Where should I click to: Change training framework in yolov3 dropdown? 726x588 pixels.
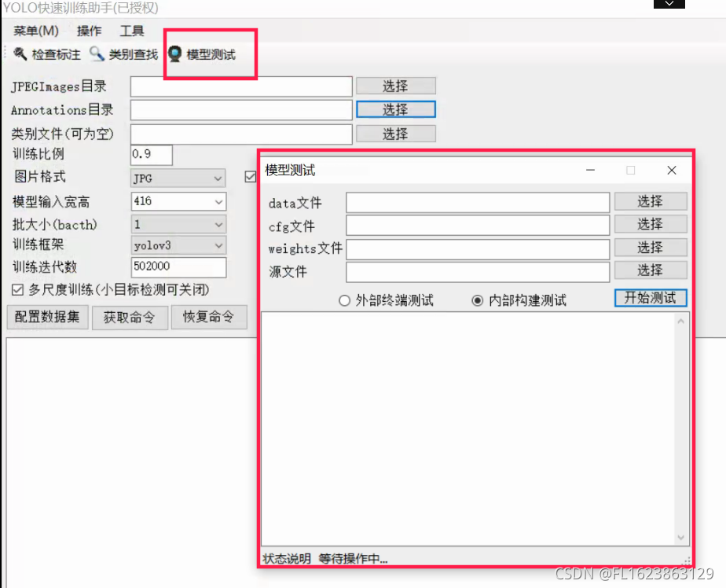[x=177, y=244]
